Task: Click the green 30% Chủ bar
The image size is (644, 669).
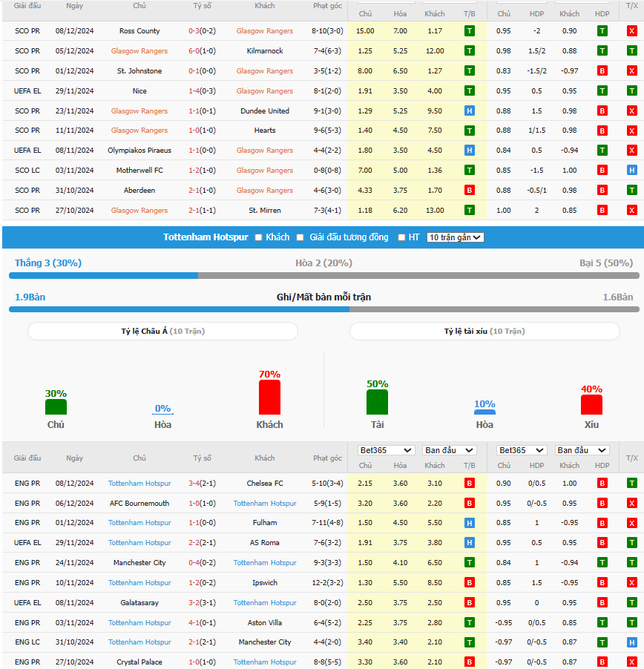Action: pyautogui.click(x=56, y=406)
